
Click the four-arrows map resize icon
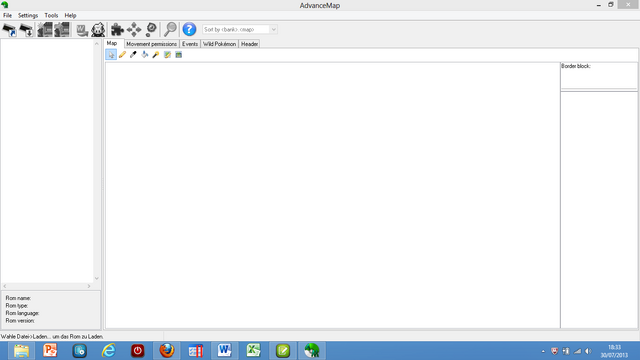pyautogui.click(x=134, y=29)
